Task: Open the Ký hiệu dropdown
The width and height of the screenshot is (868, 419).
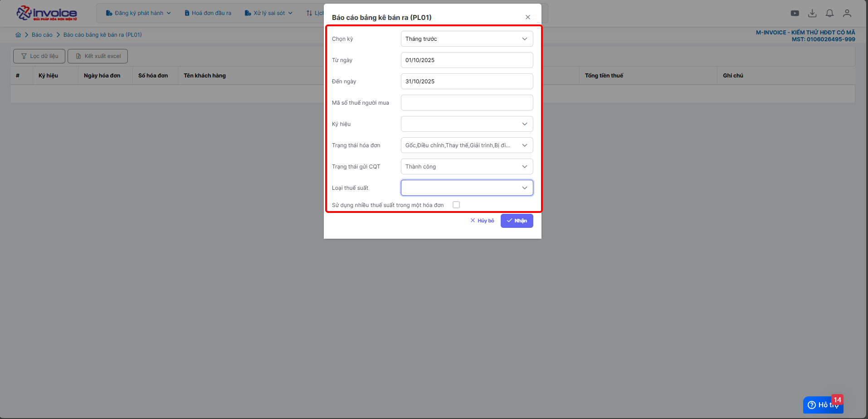Action: (x=467, y=124)
